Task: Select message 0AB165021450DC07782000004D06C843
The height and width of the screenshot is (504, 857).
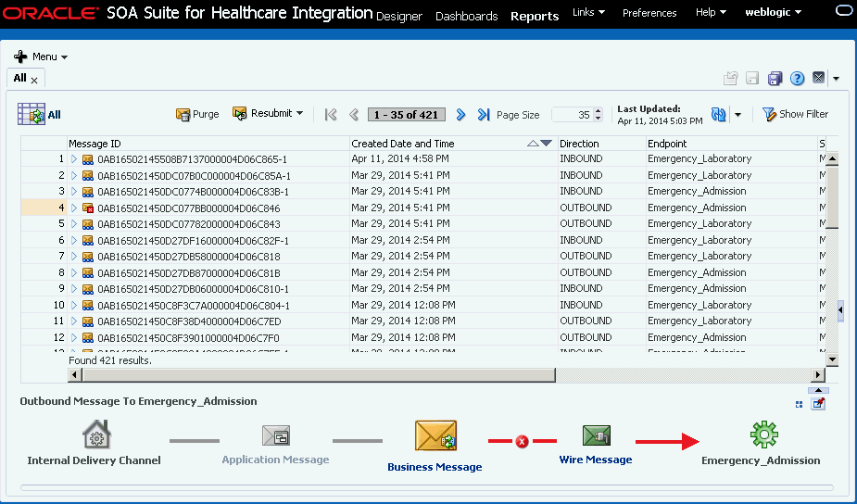Action: click(x=189, y=224)
